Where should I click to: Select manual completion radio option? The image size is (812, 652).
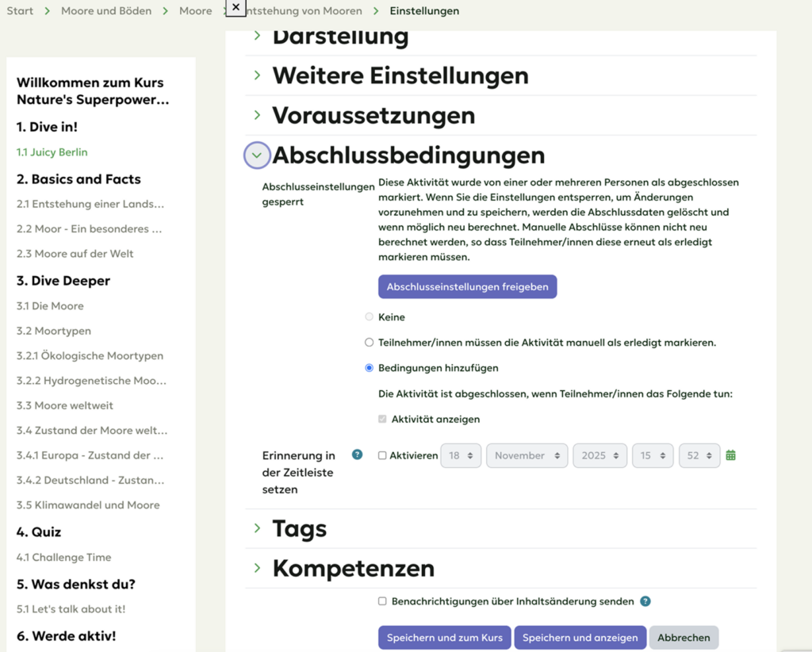(369, 343)
